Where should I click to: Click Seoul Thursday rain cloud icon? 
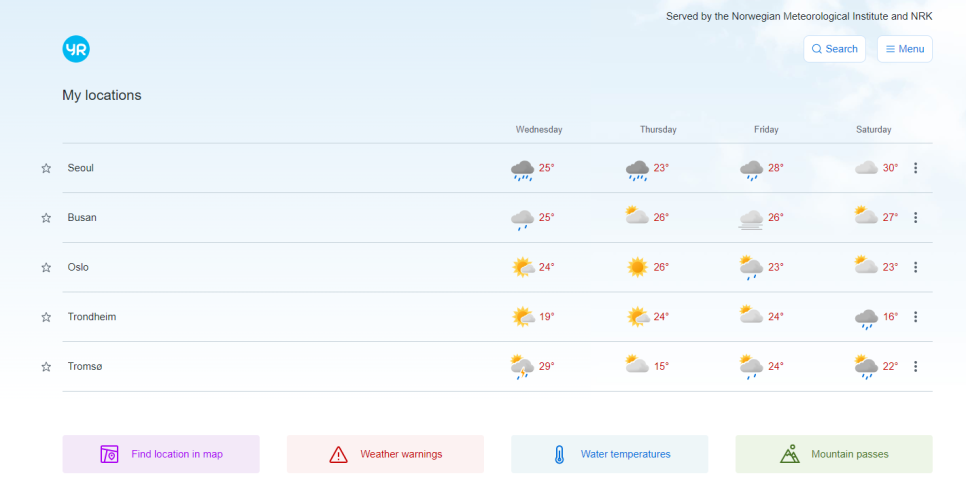coord(637,169)
